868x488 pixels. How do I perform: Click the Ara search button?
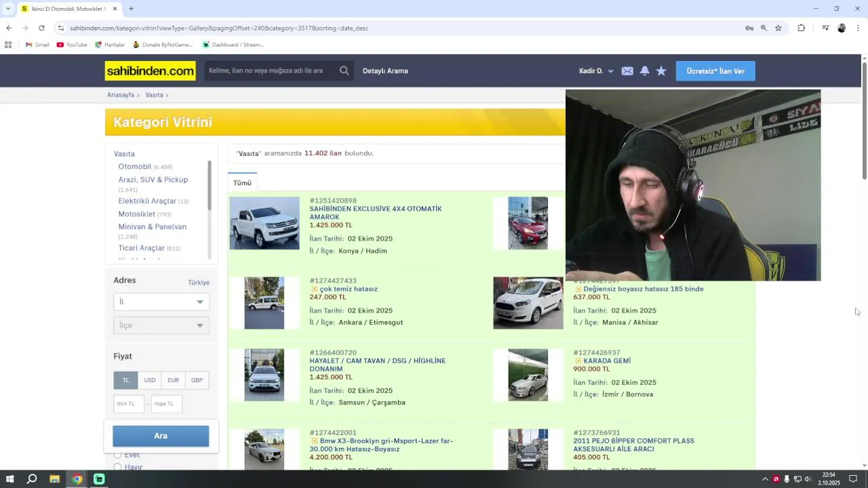coord(161,436)
